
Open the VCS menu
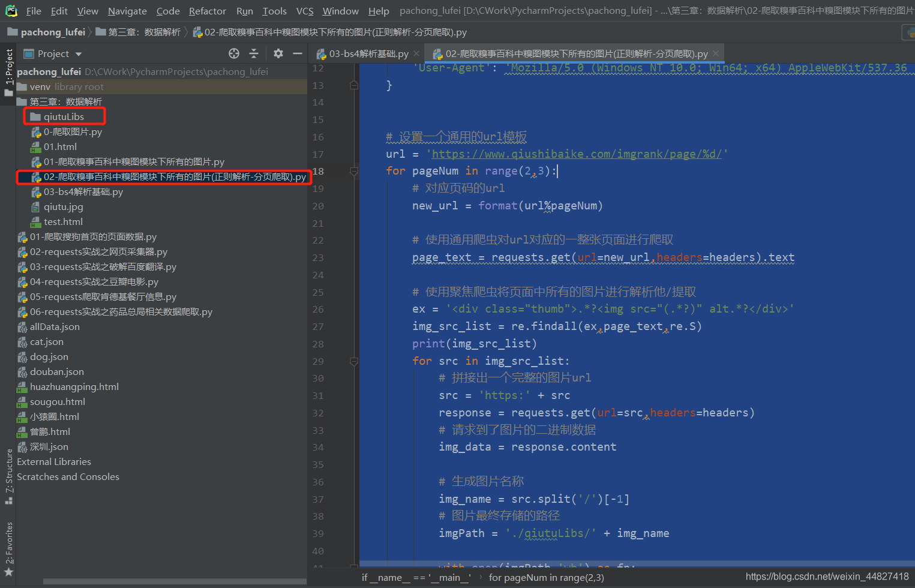pyautogui.click(x=305, y=11)
